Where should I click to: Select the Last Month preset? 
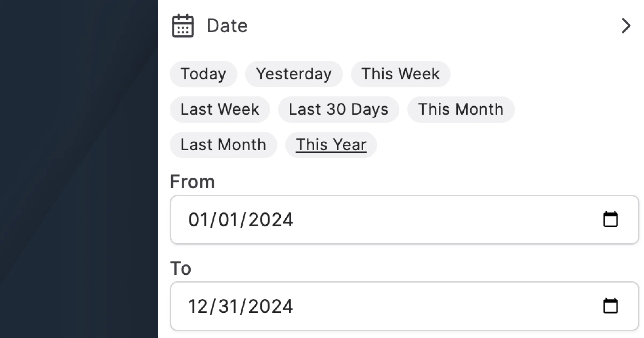coord(223,145)
